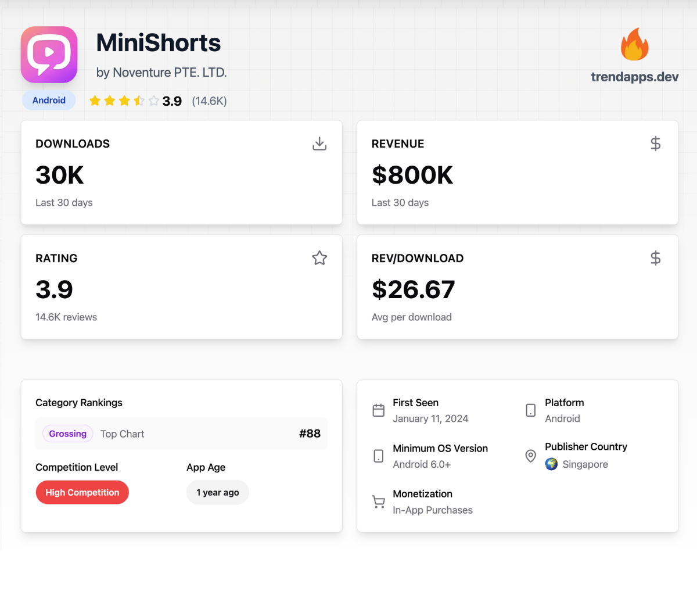
Task: Click the MiniShorts app icon
Action: pyautogui.click(x=49, y=55)
